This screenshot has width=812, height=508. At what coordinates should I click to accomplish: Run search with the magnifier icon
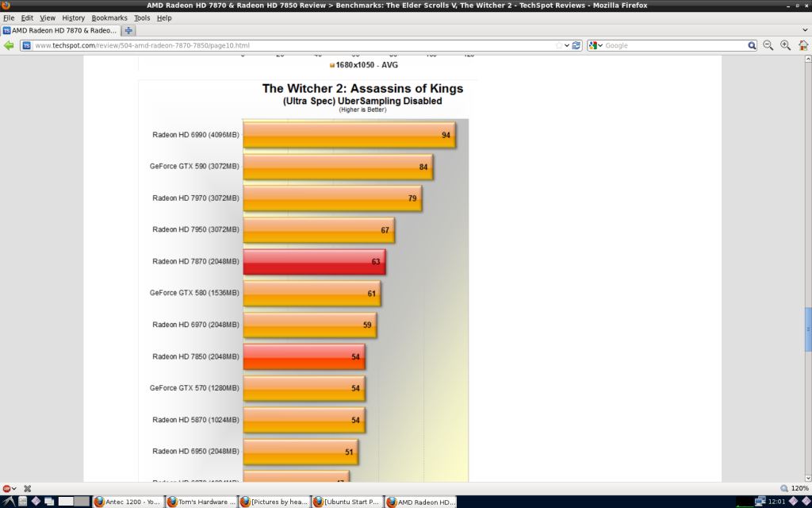click(x=752, y=45)
